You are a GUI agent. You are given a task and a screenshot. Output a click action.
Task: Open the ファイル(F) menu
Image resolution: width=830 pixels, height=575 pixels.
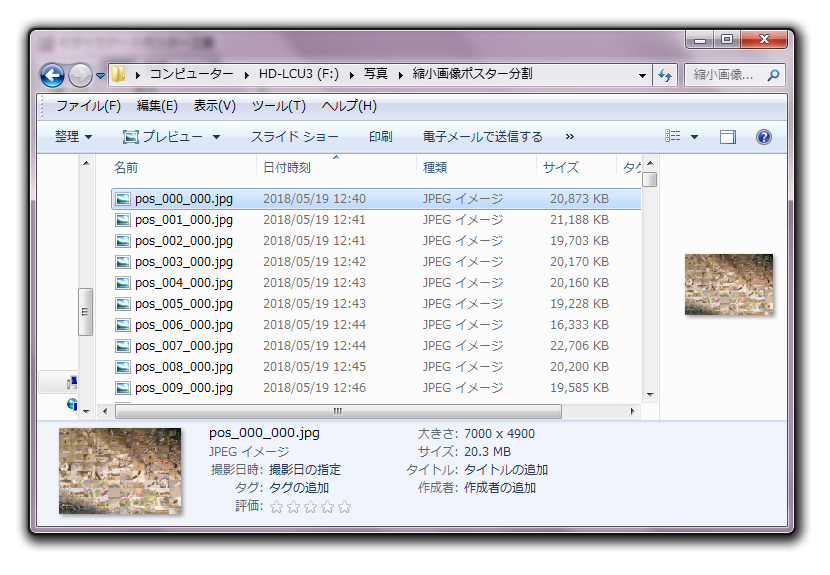click(x=88, y=106)
